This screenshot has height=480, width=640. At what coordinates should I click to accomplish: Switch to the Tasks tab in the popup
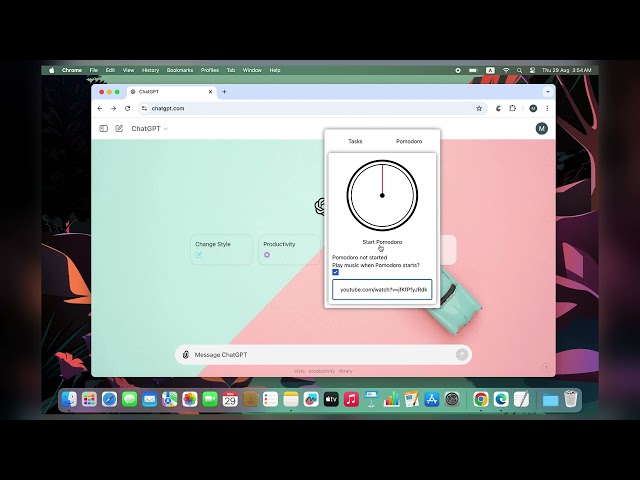pyautogui.click(x=355, y=141)
